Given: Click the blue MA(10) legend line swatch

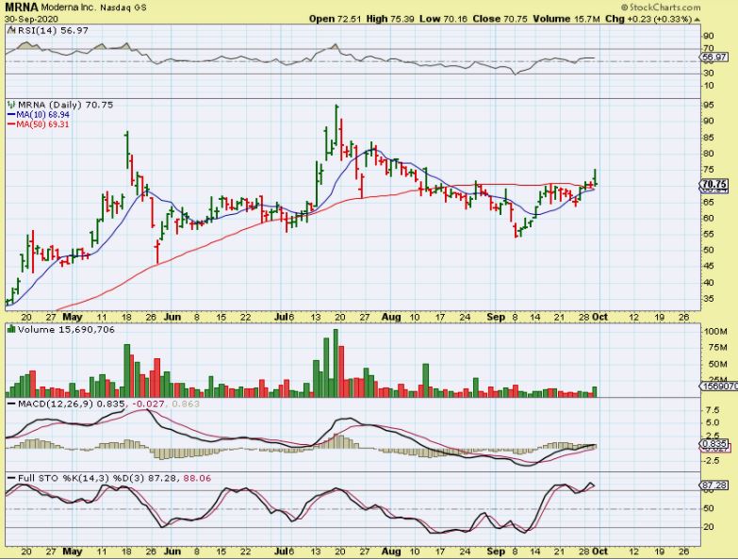Looking at the screenshot, I should pyautogui.click(x=11, y=115).
